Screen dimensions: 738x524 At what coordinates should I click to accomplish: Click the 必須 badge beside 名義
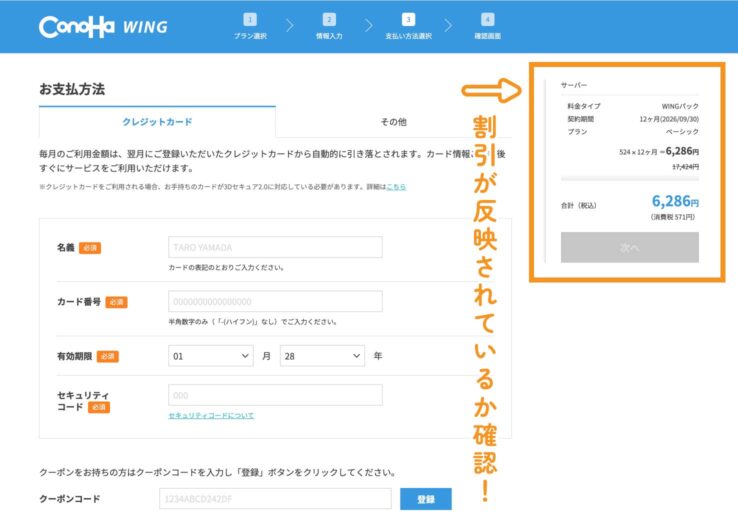(x=90, y=248)
